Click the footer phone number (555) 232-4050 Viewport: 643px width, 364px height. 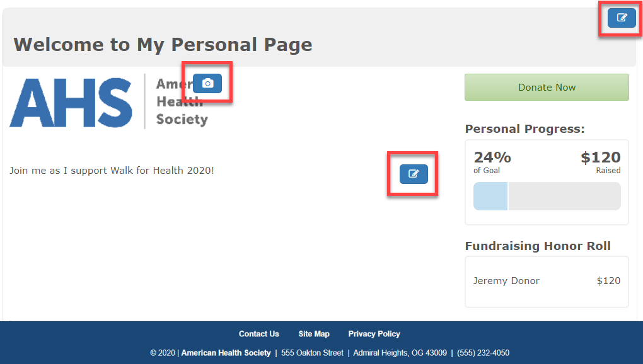click(483, 353)
